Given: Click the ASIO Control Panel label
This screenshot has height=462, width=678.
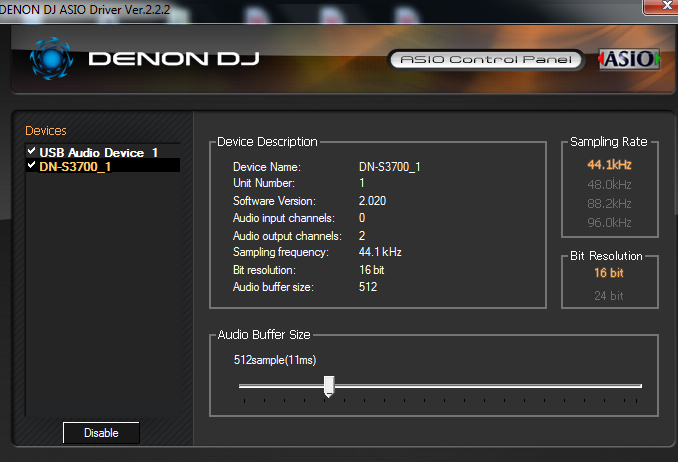Looking at the screenshot, I should click(486, 60).
